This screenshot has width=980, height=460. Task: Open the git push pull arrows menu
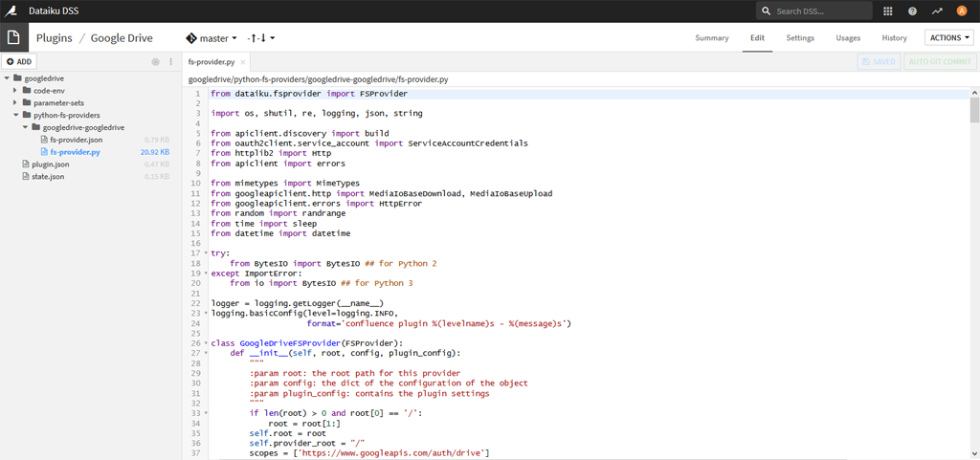260,38
